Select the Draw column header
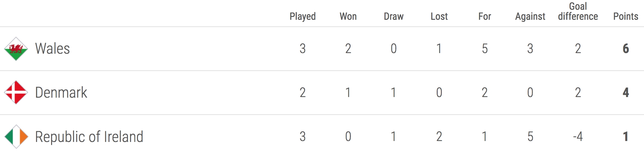Screen dimensions: 644x152 393,16
